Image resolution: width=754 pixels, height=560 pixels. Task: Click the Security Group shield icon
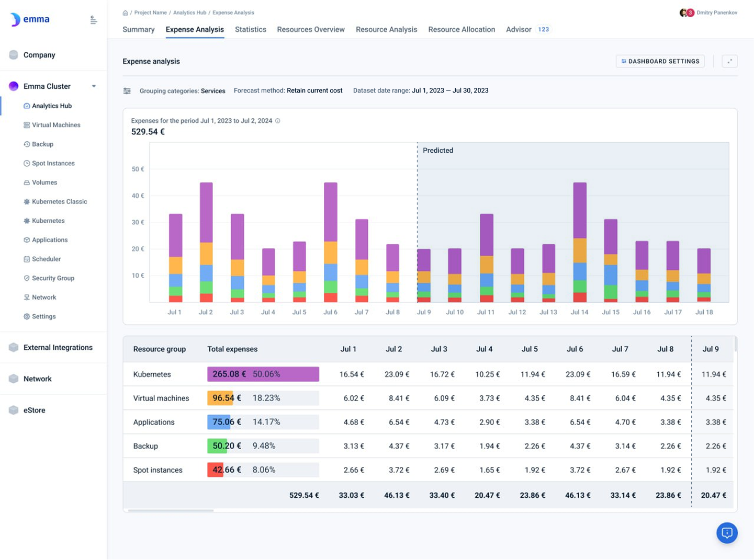(x=27, y=278)
